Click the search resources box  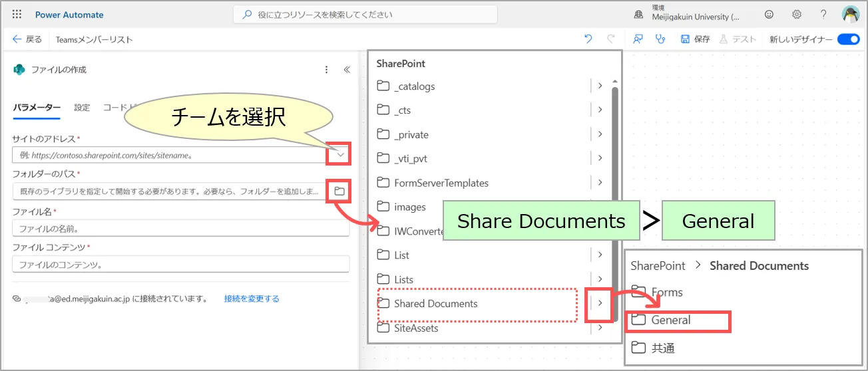pyautogui.click(x=365, y=15)
